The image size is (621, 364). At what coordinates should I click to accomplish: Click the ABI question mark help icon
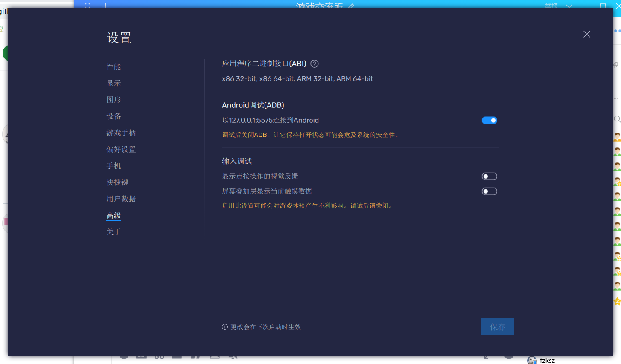(315, 64)
